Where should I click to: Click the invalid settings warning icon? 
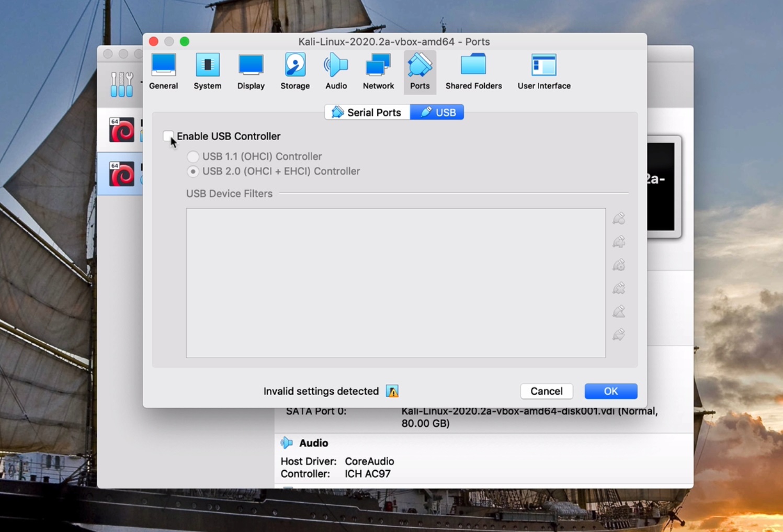point(392,391)
